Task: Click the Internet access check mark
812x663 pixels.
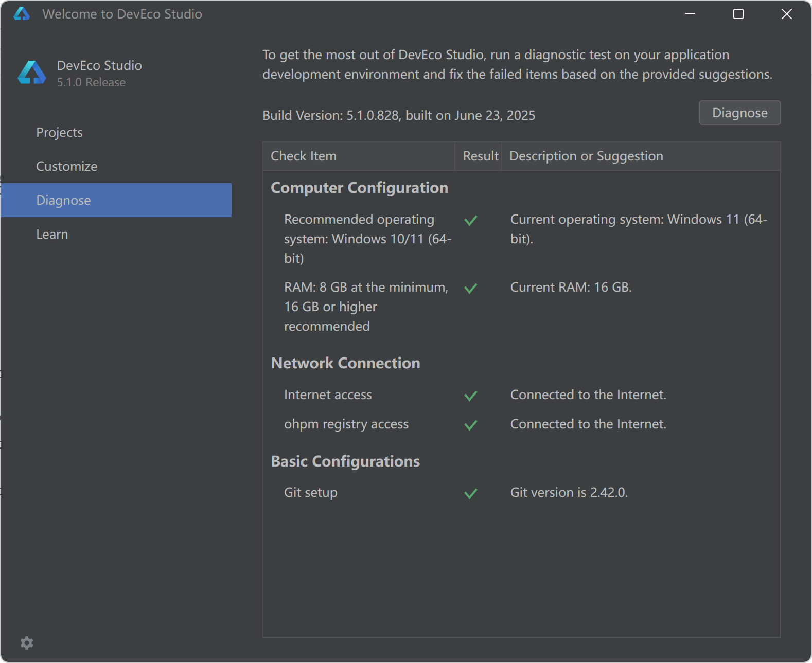Action: click(x=471, y=396)
